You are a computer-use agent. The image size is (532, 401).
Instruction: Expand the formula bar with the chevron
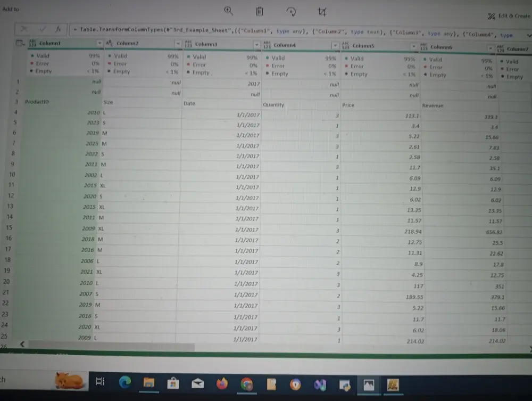(x=529, y=36)
